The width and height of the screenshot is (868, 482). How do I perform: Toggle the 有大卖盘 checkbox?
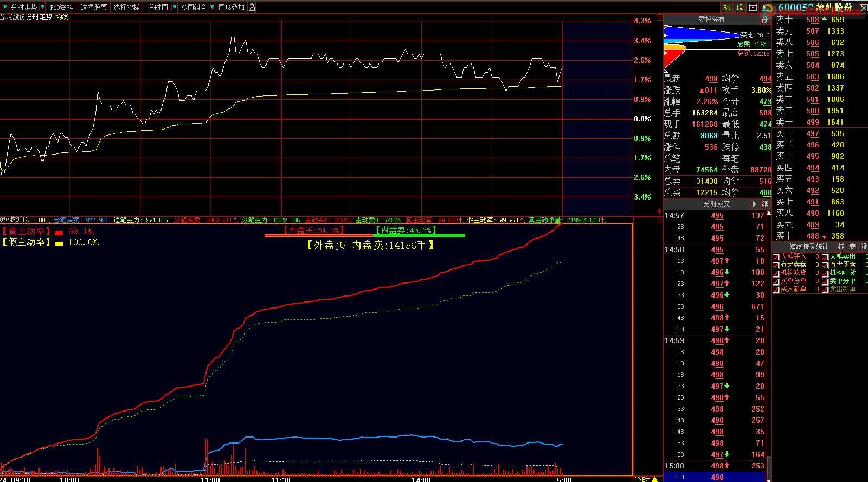[x=776, y=265]
